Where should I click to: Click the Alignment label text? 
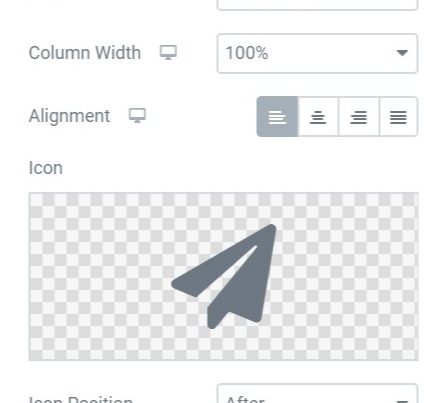[x=69, y=116]
